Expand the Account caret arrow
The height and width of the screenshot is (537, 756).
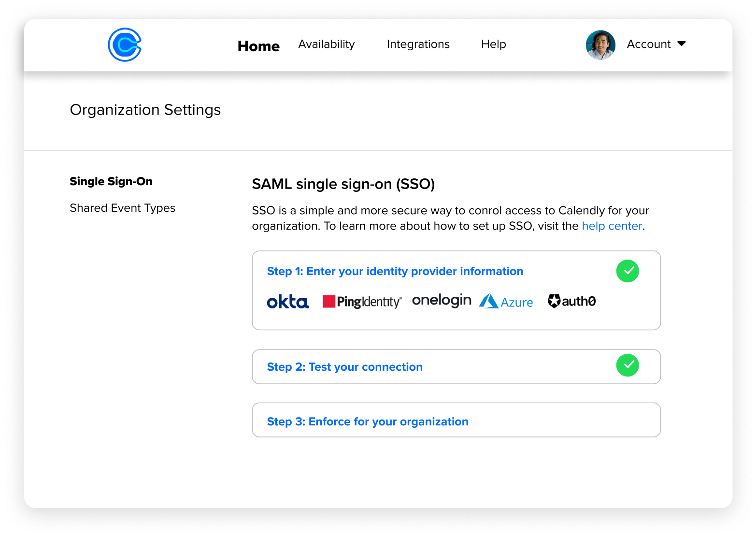point(682,44)
